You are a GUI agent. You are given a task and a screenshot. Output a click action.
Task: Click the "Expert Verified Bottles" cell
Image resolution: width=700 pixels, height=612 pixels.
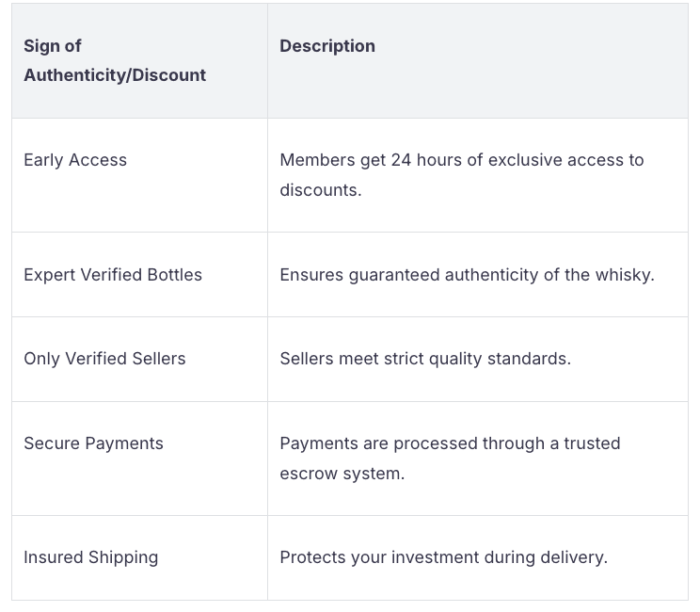[113, 275]
